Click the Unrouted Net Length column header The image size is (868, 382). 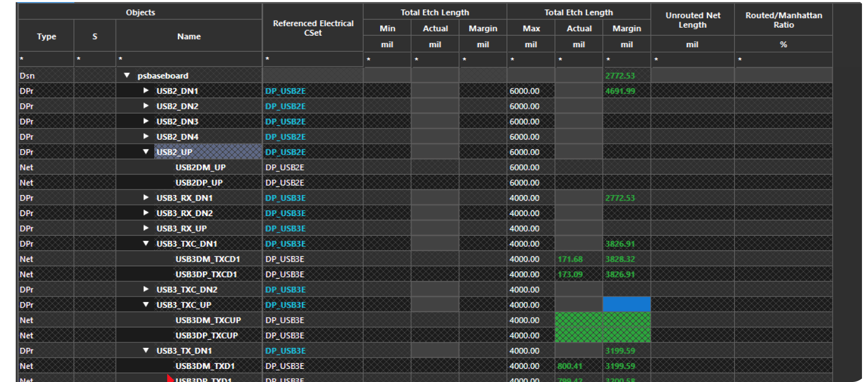pos(692,20)
